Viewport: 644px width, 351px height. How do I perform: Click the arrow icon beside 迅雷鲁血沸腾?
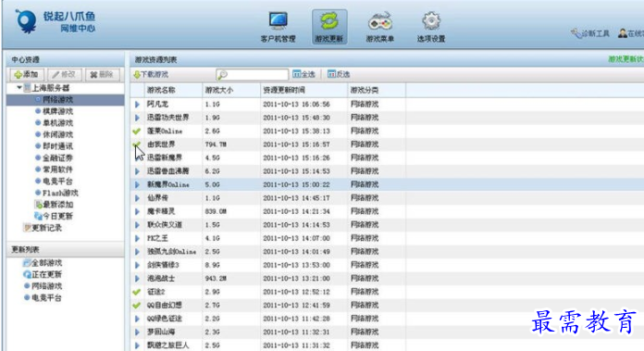(137, 171)
